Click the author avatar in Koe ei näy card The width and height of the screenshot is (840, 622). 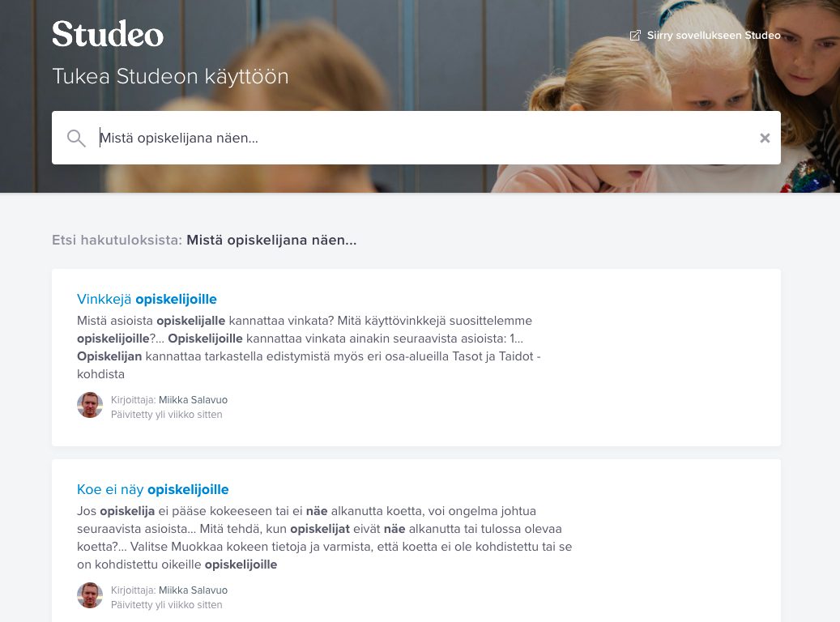coord(90,595)
